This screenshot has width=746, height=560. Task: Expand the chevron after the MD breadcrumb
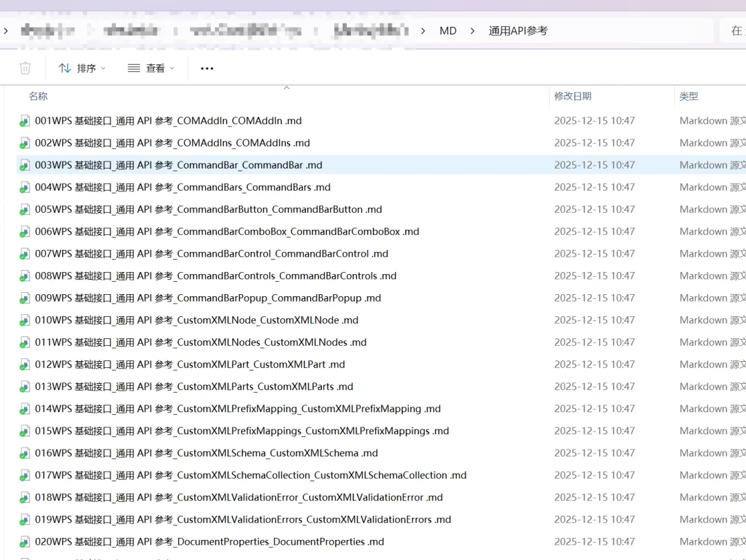point(472,31)
